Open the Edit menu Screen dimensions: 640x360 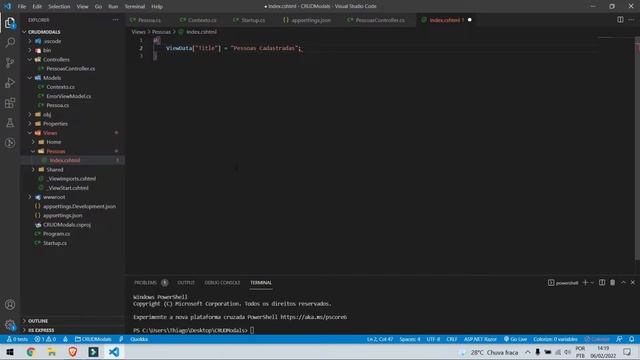pyautogui.click(x=37, y=7)
